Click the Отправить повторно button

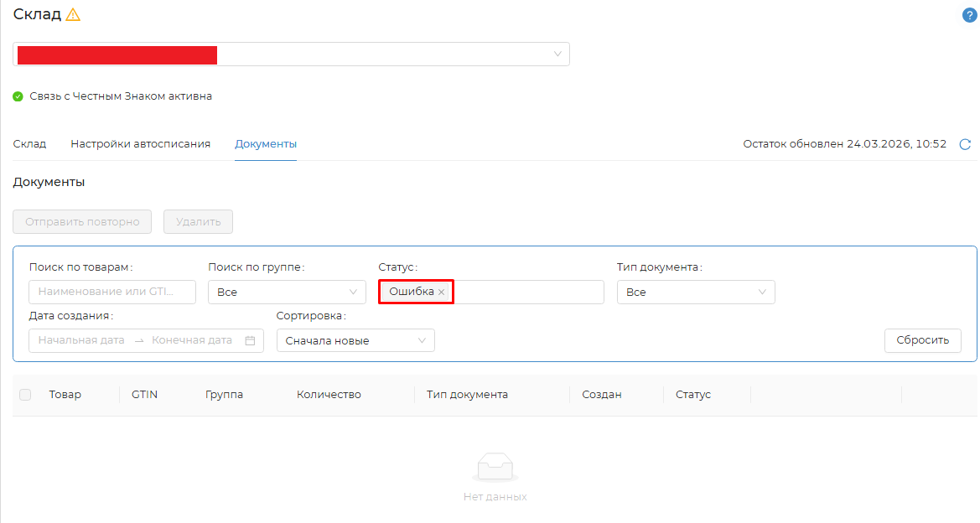82,222
